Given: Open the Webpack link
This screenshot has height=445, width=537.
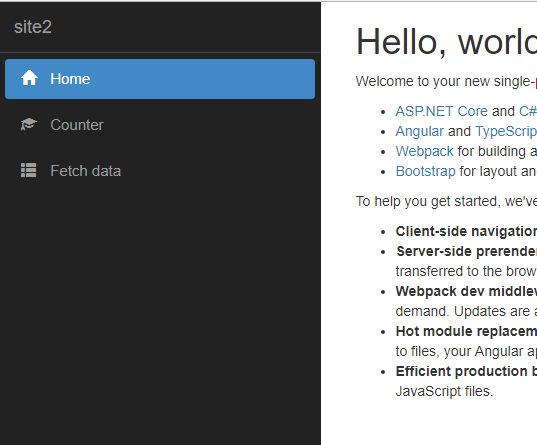Looking at the screenshot, I should click(x=424, y=151).
